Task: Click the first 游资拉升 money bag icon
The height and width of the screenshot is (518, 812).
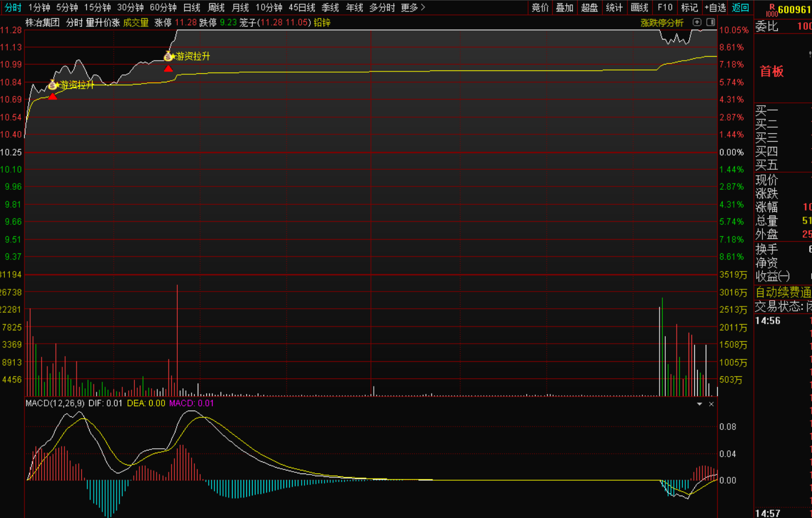Action: pyautogui.click(x=53, y=85)
